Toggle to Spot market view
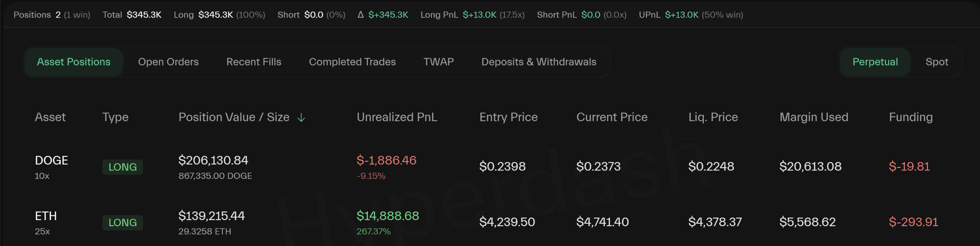980x246 pixels. 936,62
